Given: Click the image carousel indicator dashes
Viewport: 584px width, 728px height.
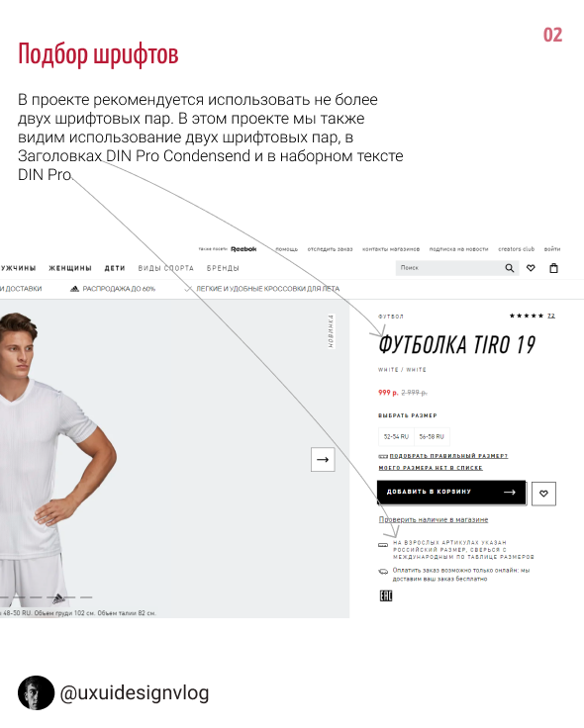Looking at the screenshot, I should tap(46, 597).
